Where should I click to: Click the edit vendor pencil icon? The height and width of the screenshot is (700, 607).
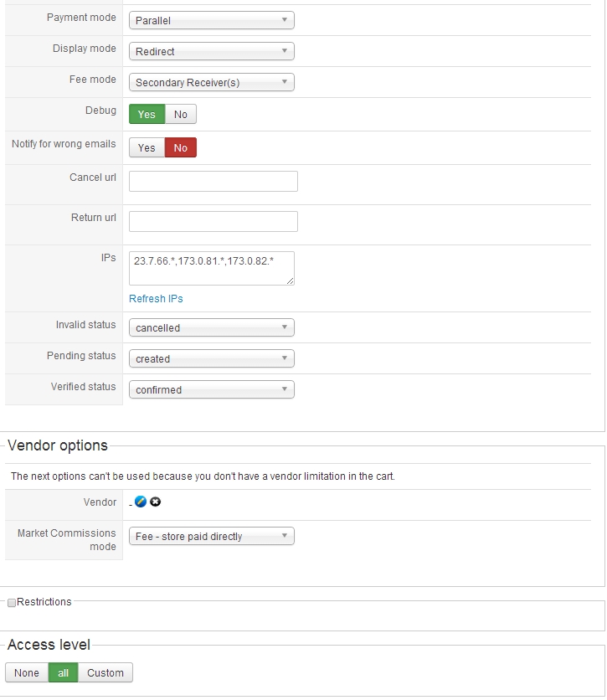[x=141, y=502]
